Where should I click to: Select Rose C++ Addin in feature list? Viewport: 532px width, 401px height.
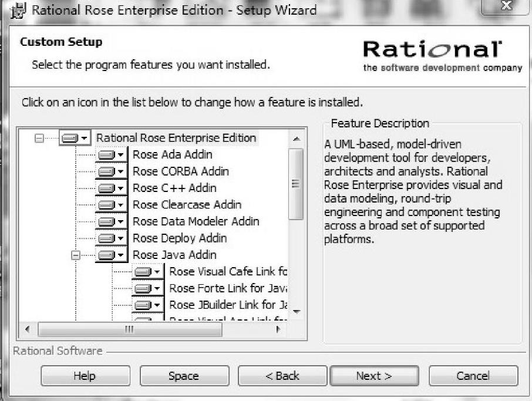pos(174,188)
